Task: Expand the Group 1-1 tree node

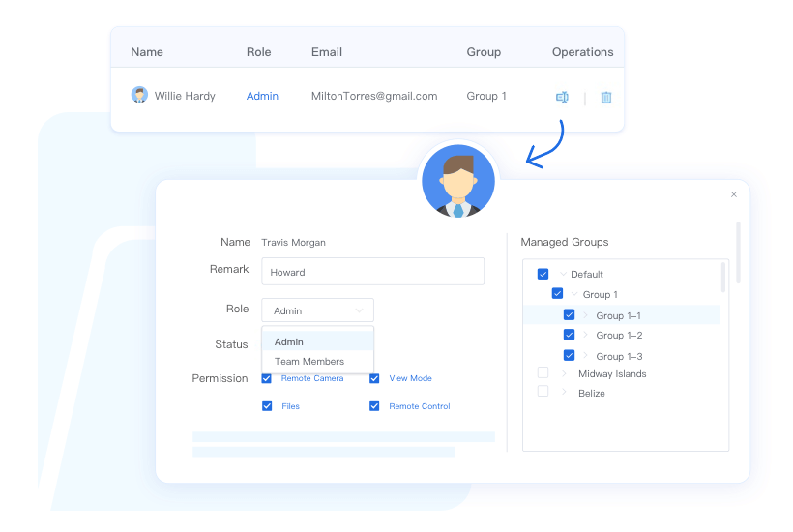Action: click(x=586, y=315)
